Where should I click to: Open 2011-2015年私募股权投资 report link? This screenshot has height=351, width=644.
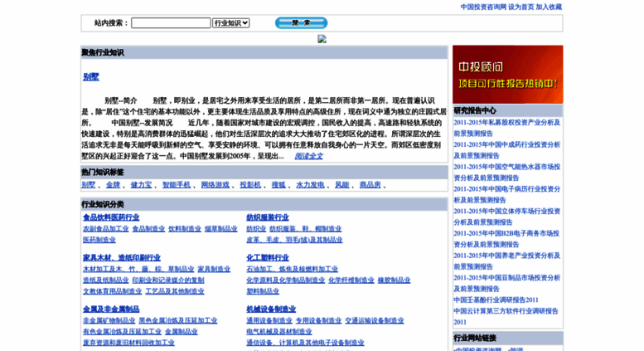tap(506, 128)
